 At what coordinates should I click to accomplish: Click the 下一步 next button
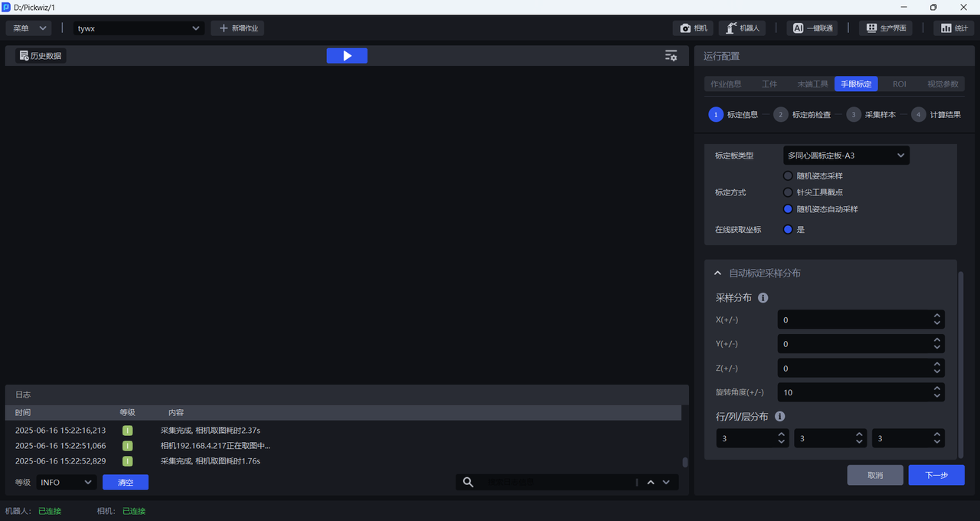(x=936, y=475)
